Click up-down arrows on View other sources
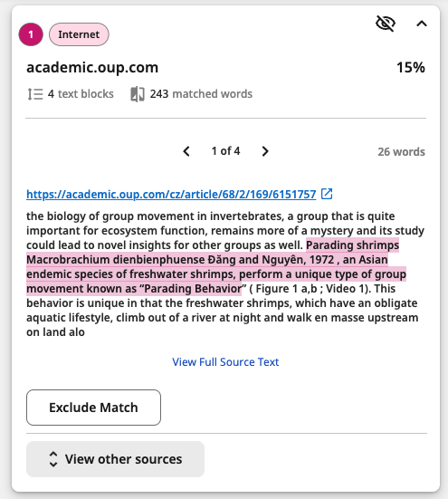Viewport: 448px width, 499px height. click(53, 459)
